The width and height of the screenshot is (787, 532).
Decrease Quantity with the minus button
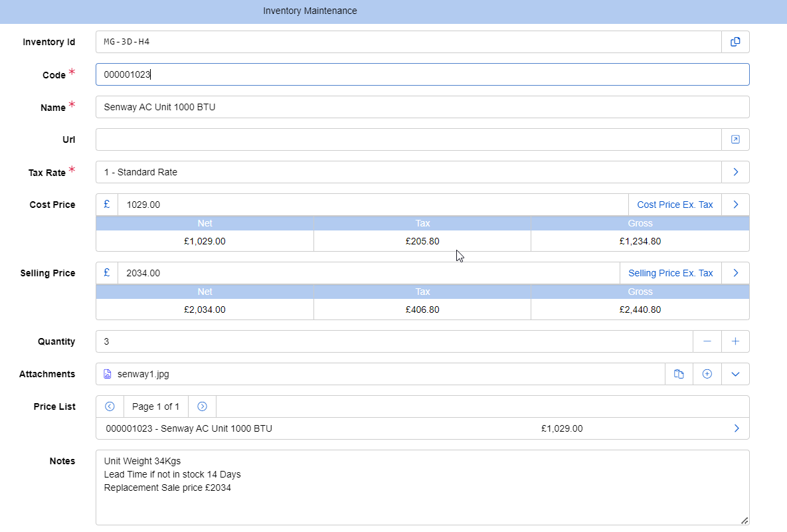point(707,341)
